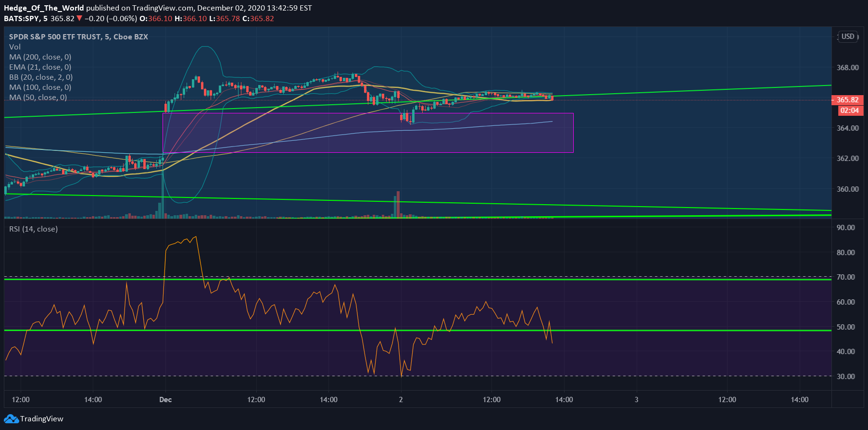The height and width of the screenshot is (430, 868).
Task: Click the 60.00 RSI axis label
Action: pos(846,302)
